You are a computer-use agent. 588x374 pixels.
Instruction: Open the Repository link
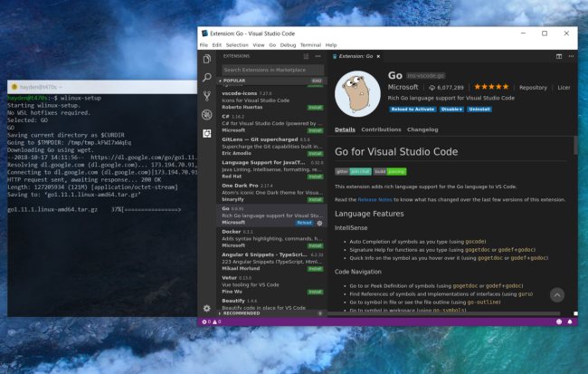[533, 88]
